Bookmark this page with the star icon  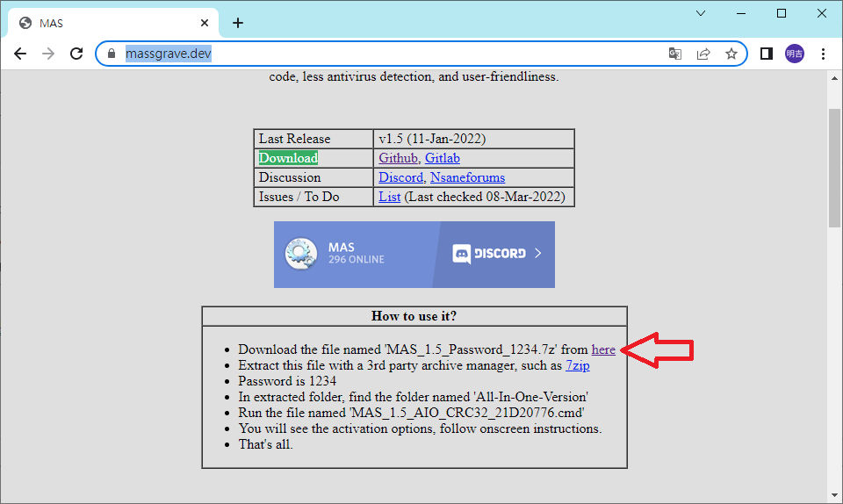coord(731,54)
